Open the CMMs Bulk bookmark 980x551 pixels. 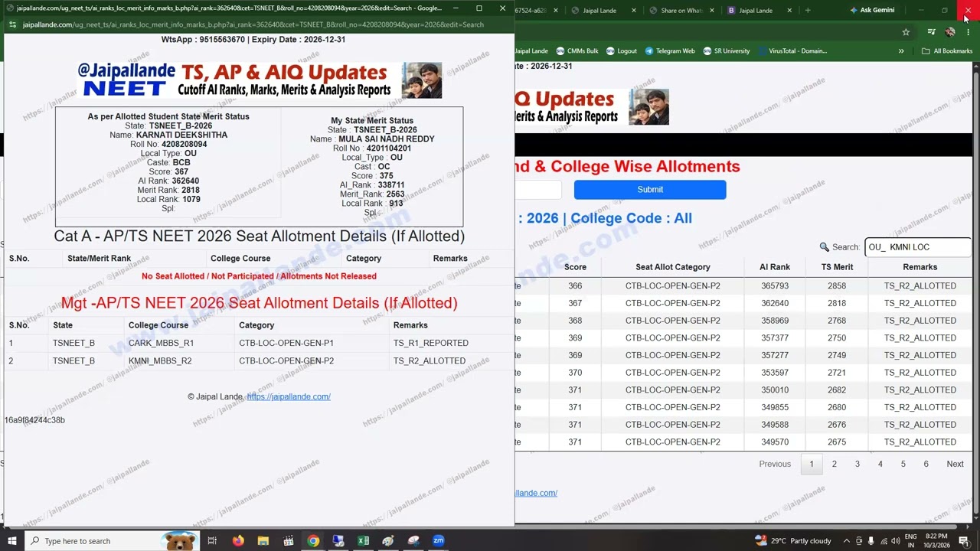tap(577, 51)
